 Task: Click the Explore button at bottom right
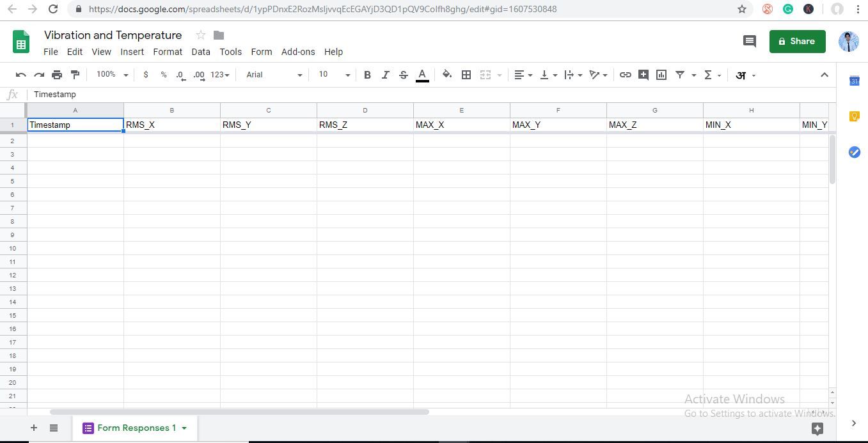[817, 429]
